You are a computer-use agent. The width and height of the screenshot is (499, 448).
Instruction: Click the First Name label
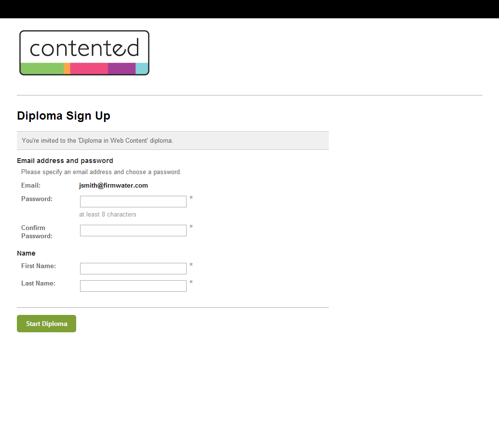(39, 266)
